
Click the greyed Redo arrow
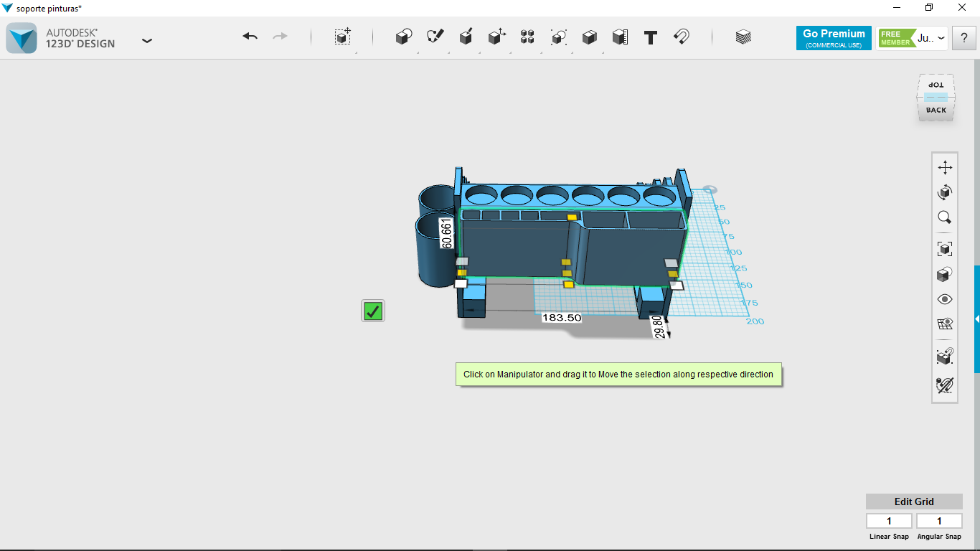(x=280, y=37)
